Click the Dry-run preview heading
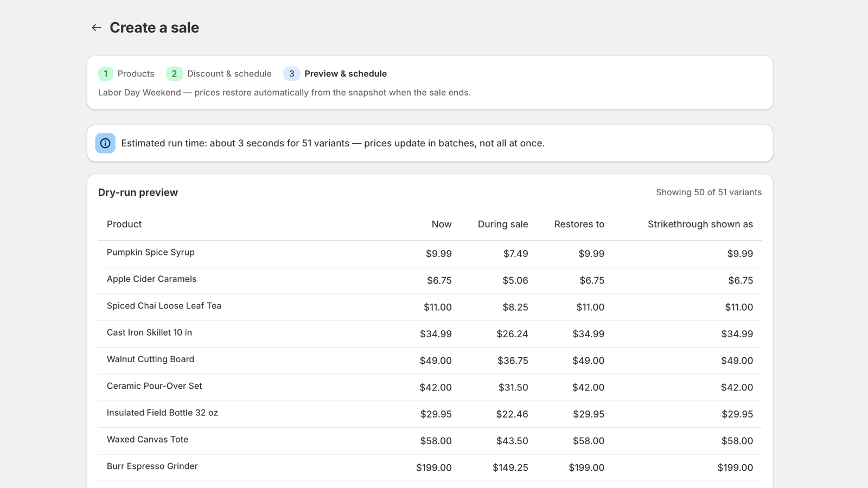 tap(138, 192)
